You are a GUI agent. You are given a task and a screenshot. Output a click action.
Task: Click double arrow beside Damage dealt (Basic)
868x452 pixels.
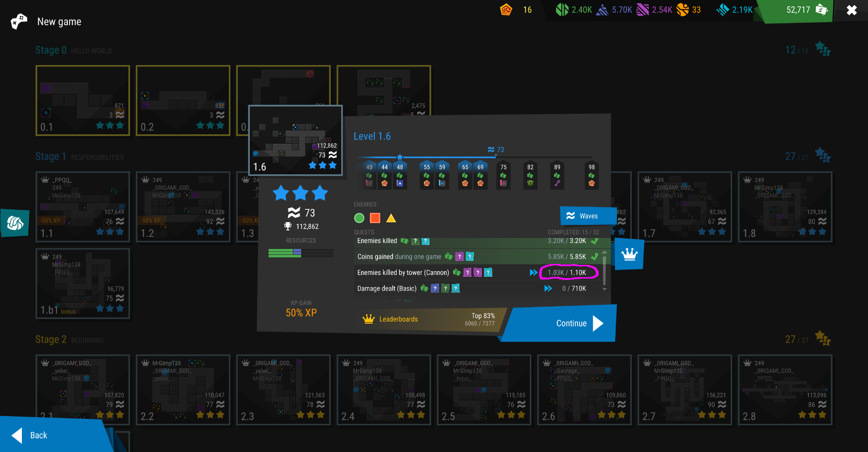(548, 288)
